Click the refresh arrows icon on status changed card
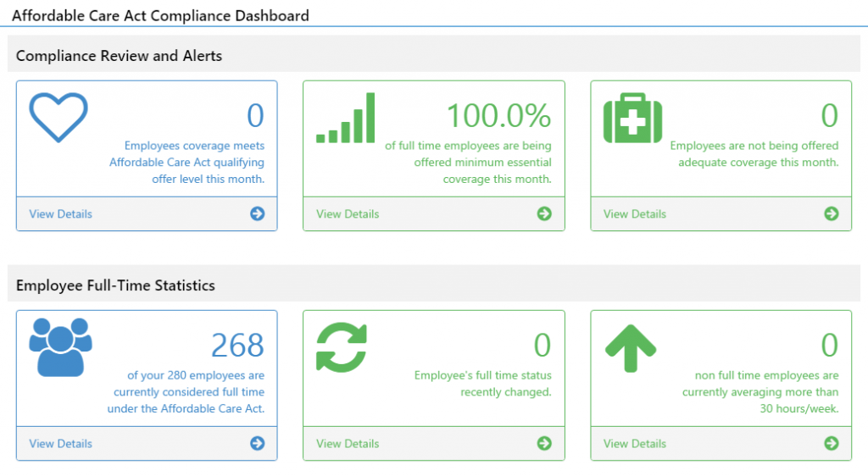Screen dimensions: 868x476 point(342,347)
